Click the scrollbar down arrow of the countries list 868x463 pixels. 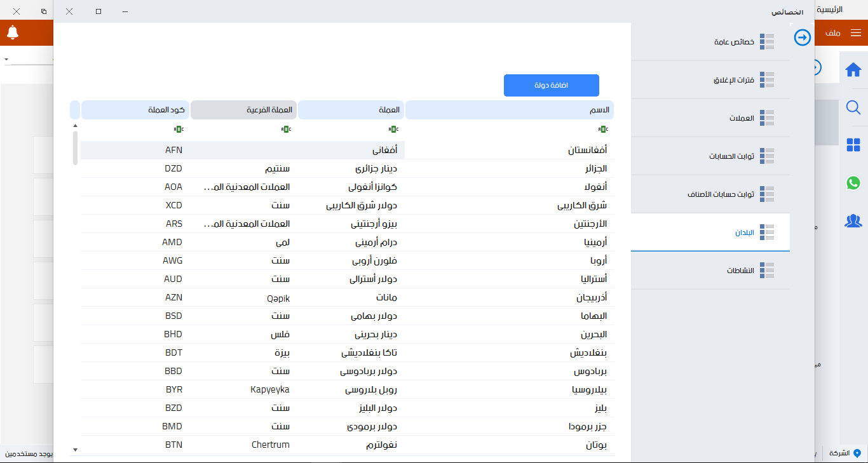click(x=75, y=449)
